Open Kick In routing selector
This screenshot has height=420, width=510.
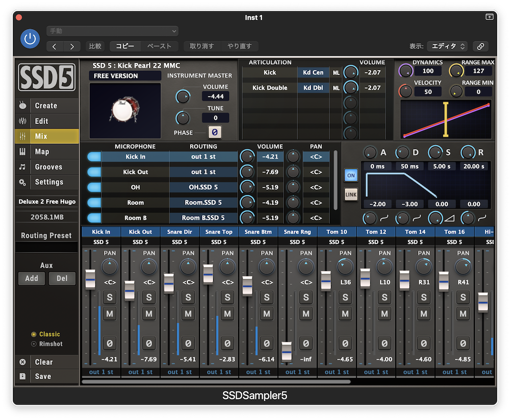coord(203,157)
